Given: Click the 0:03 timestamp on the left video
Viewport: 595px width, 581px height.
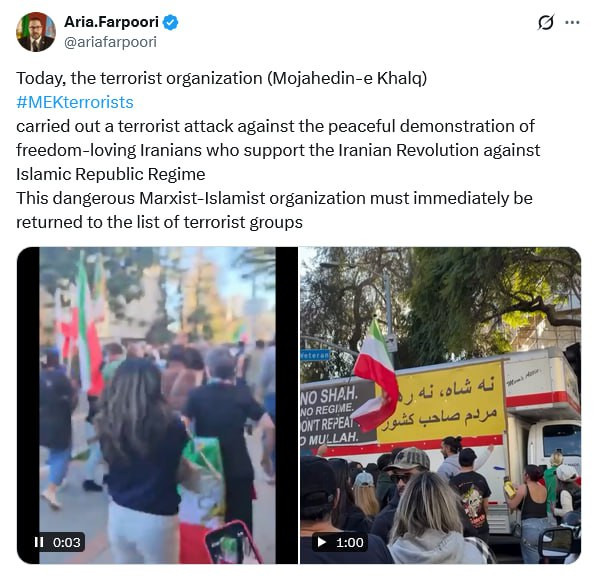Looking at the screenshot, I should coord(66,542).
